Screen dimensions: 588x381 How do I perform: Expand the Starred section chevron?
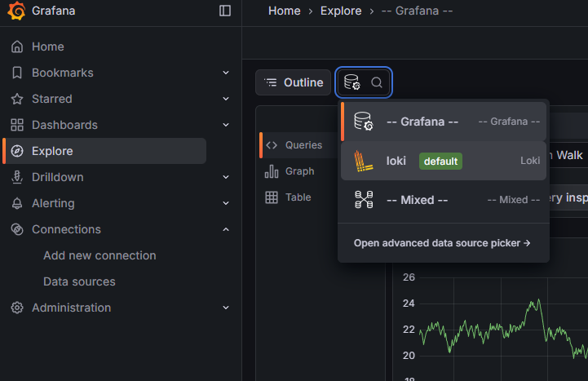point(226,99)
